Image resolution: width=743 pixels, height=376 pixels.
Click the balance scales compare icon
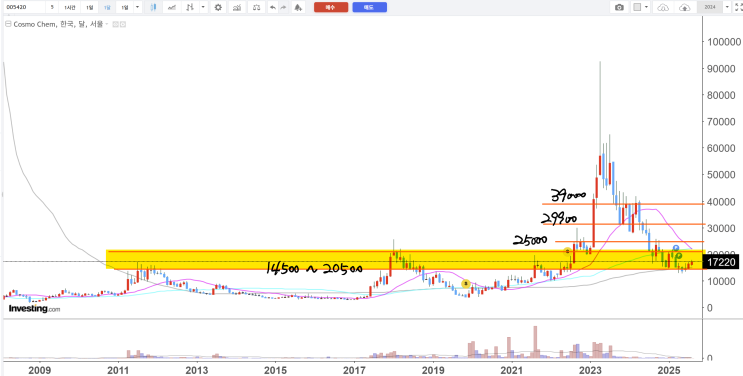click(256, 7)
